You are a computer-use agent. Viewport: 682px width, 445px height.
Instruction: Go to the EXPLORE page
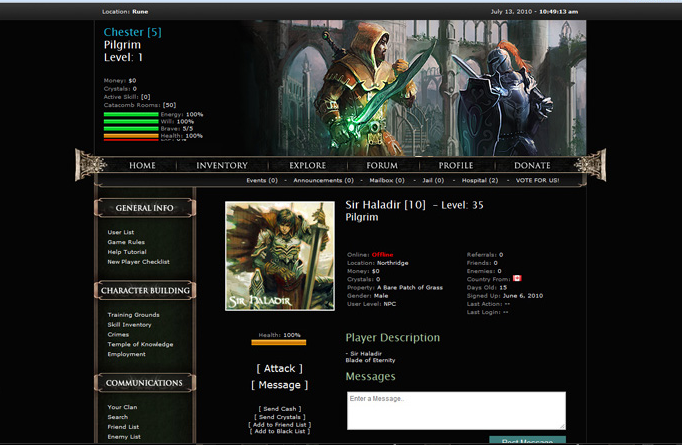pyautogui.click(x=308, y=166)
